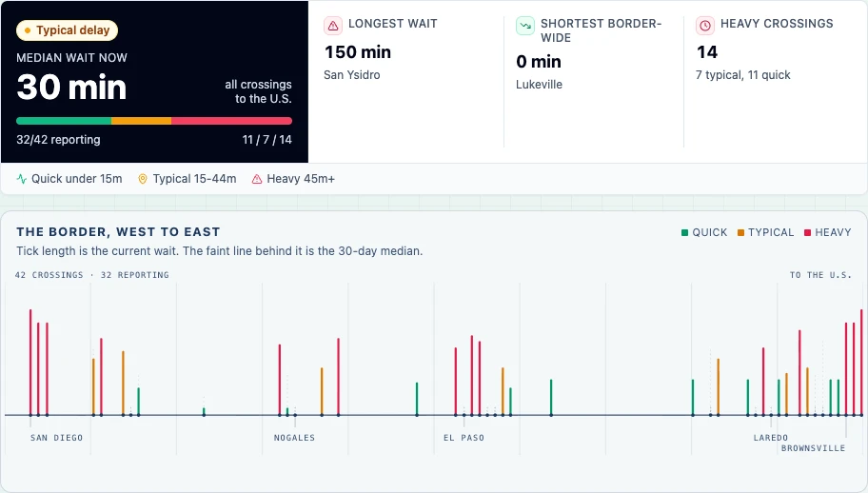Viewport: 868px width, 493px height.
Task: Click the red segment of the median wait bar
Action: point(231,121)
